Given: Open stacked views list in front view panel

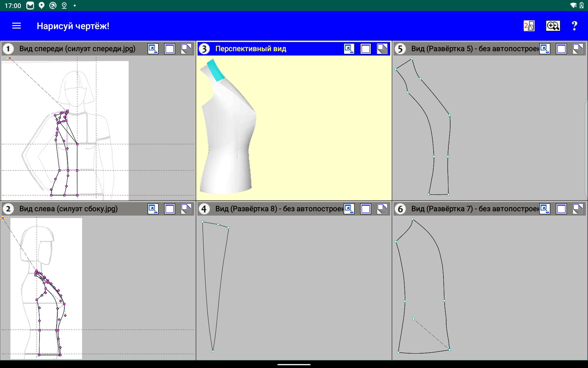Looking at the screenshot, I should (186, 49).
